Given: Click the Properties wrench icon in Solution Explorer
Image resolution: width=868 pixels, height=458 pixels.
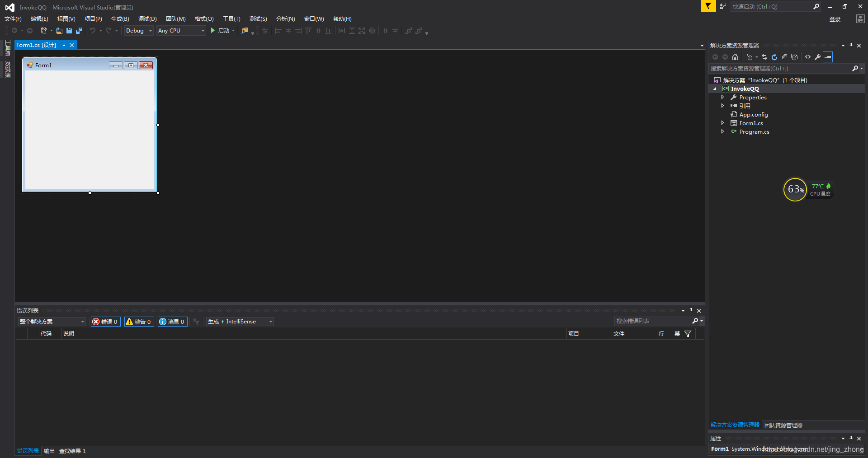Looking at the screenshot, I should click(818, 57).
